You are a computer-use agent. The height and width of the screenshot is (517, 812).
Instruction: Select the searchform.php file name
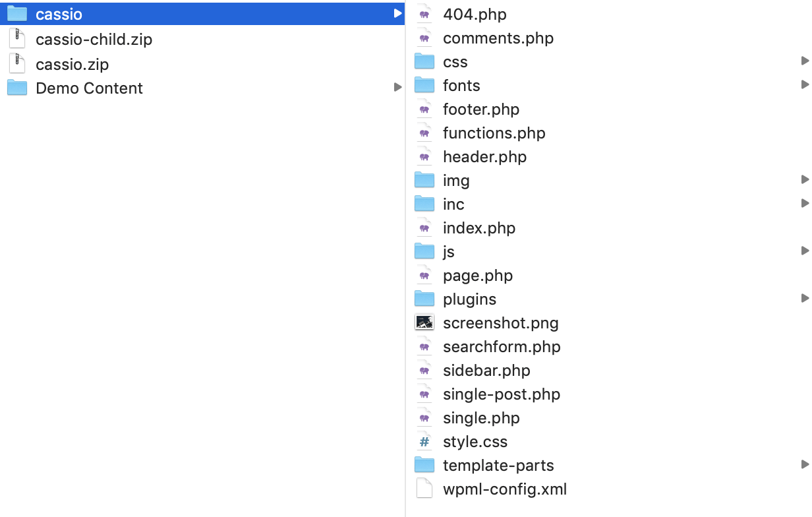(x=502, y=347)
